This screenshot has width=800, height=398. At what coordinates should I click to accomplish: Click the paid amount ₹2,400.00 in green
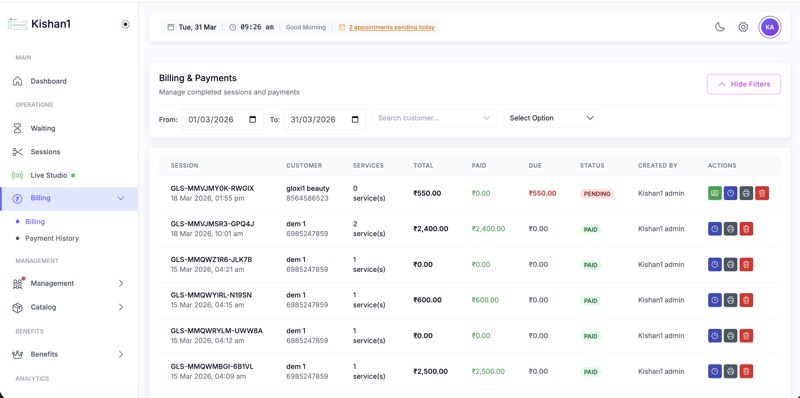click(x=488, y=229)
